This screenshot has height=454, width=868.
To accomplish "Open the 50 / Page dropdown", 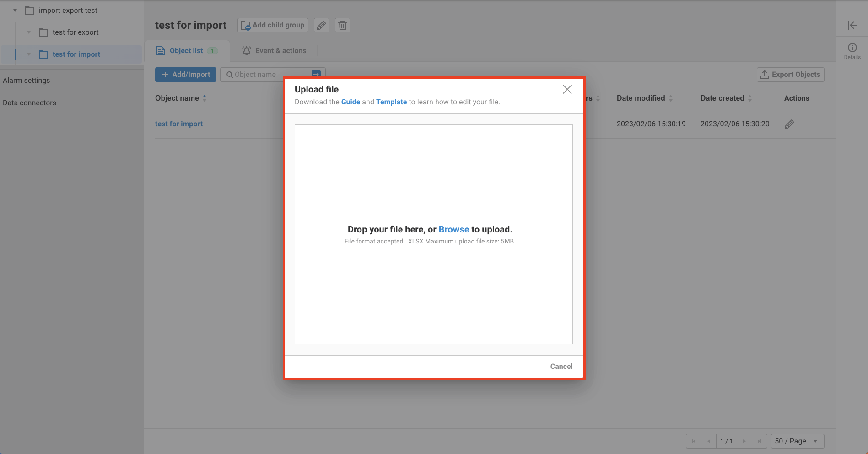I will tap(797, 441).
